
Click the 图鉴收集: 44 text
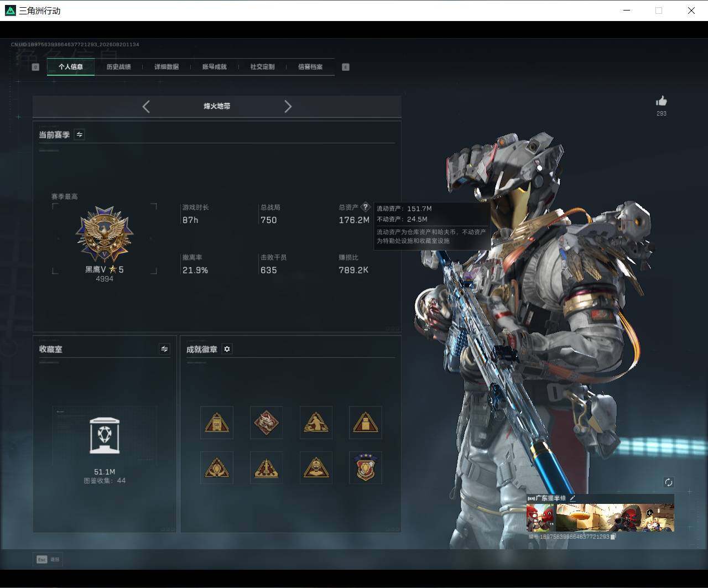click(x=105, y=481)
